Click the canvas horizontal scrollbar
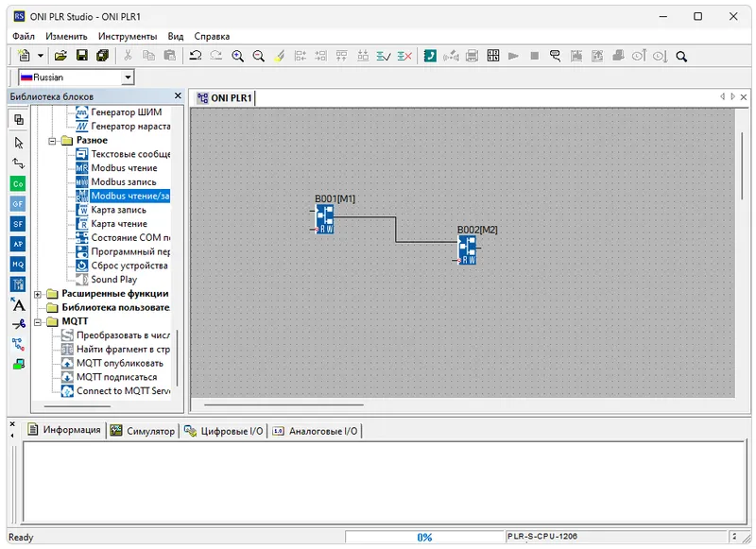 [x=283, y=404]
